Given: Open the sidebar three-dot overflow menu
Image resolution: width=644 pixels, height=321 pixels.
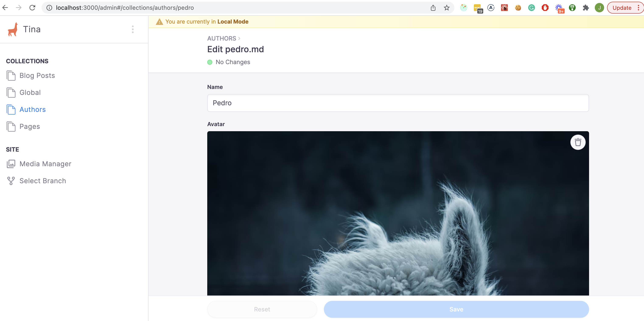Looking at the screenshot, I should tap(133, 29).
